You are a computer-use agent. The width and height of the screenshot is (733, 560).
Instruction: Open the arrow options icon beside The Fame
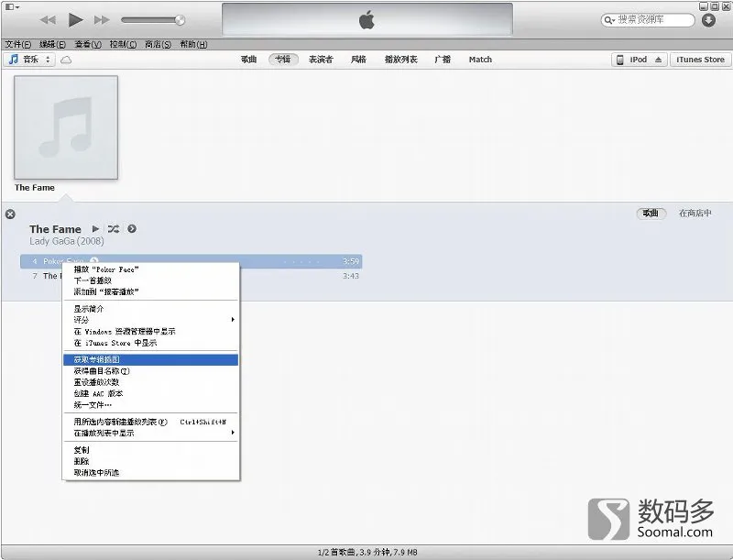pos(132,228)
